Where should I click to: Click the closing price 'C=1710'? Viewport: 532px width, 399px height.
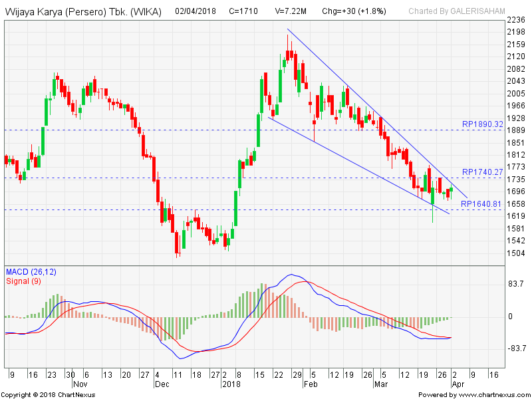(x=243, y=11)
